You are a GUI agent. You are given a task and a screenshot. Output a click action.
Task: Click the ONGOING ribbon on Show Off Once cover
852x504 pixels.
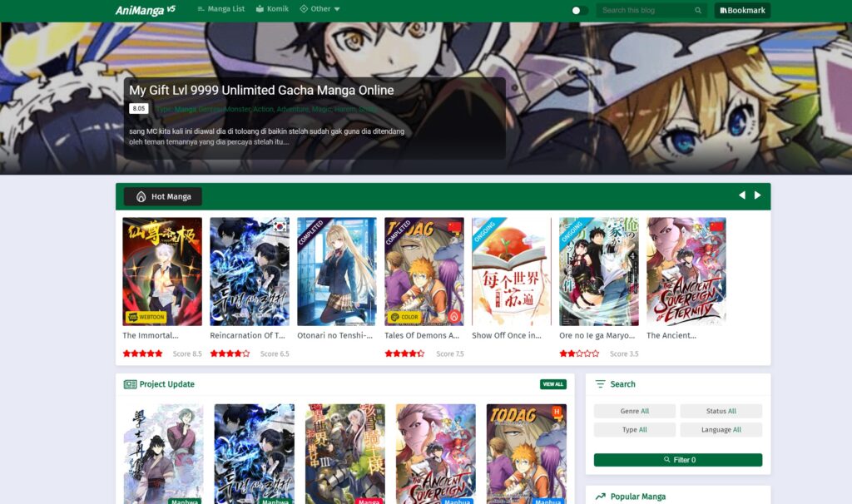(x=485, y=232)
